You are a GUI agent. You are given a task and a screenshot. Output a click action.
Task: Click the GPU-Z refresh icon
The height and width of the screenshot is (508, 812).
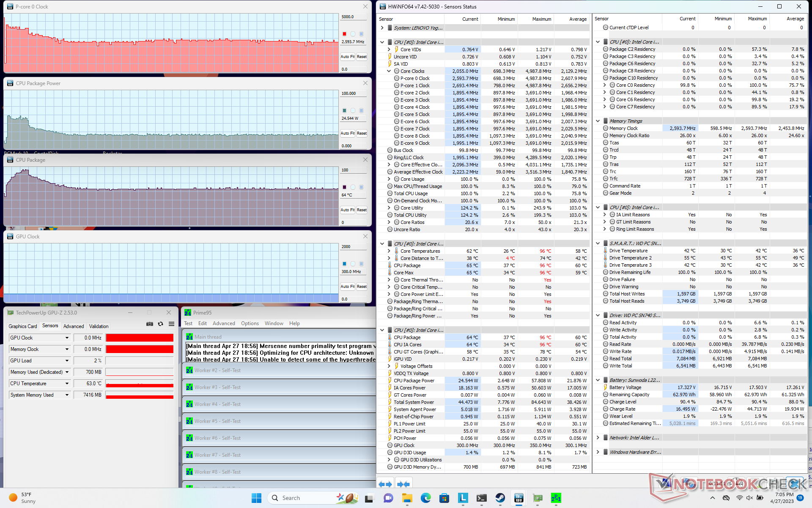(x=160, y=324)
